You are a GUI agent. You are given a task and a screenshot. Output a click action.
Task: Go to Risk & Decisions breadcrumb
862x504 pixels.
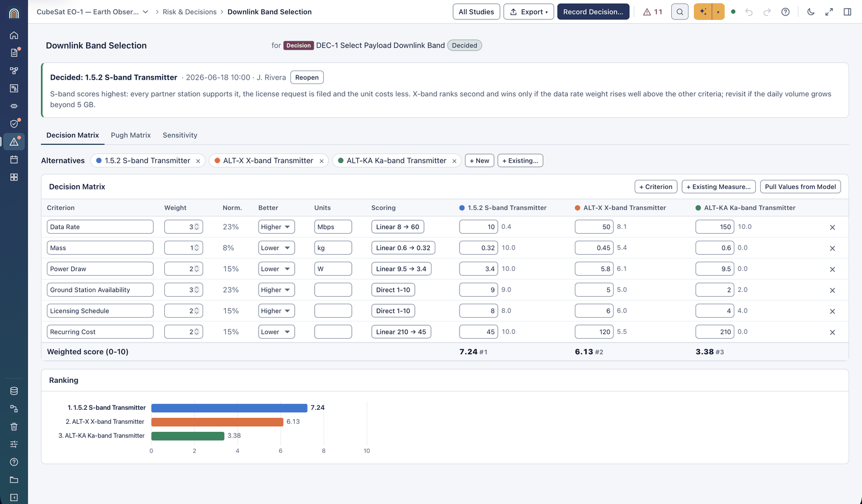190,12
